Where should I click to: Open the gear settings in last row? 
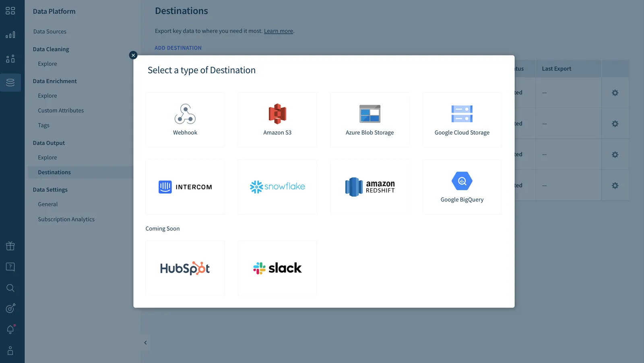pos(615,186)
